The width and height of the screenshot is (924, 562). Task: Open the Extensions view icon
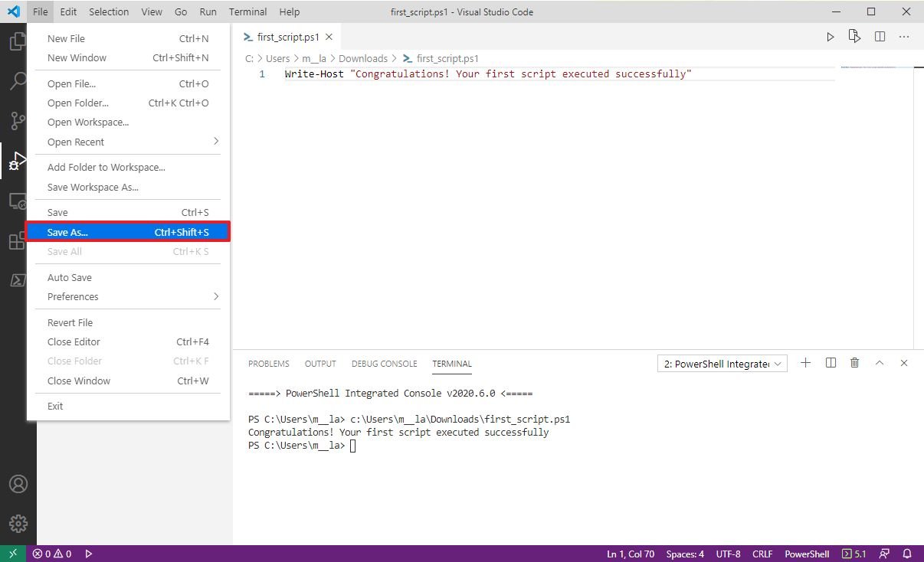point(16,241)
